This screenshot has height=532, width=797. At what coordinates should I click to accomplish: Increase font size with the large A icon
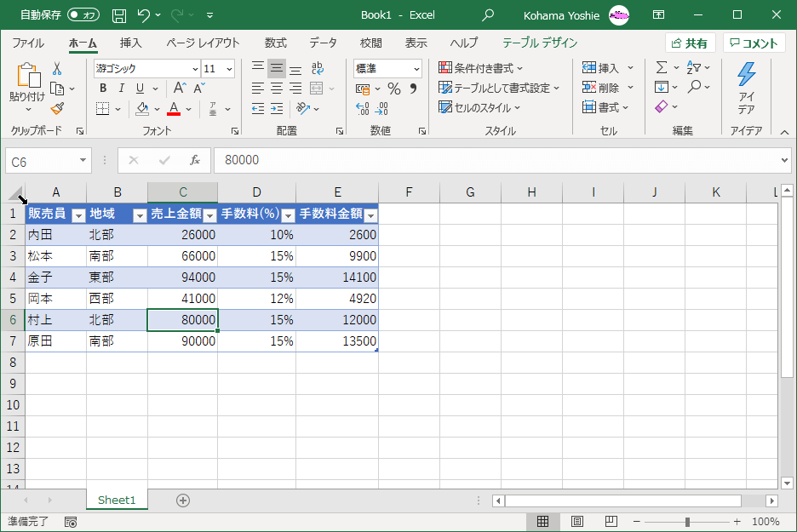180,89
